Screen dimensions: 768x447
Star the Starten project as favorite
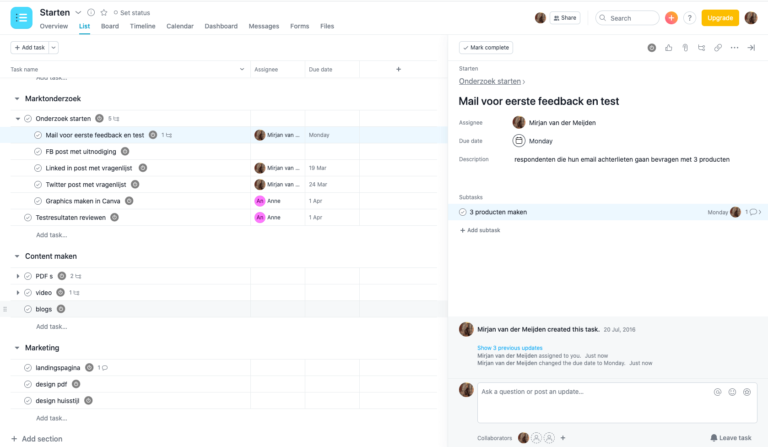104,12
